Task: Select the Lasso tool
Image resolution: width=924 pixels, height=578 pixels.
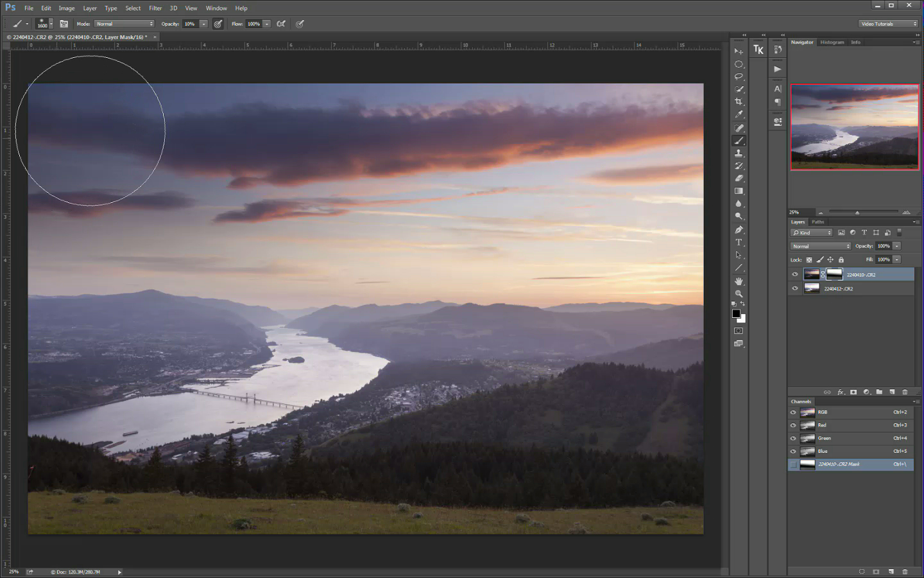Action: coord(739,76)
